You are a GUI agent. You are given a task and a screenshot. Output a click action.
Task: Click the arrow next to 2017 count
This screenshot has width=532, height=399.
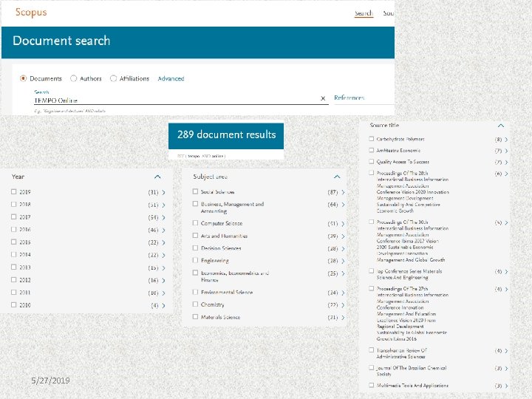[163, 217]
